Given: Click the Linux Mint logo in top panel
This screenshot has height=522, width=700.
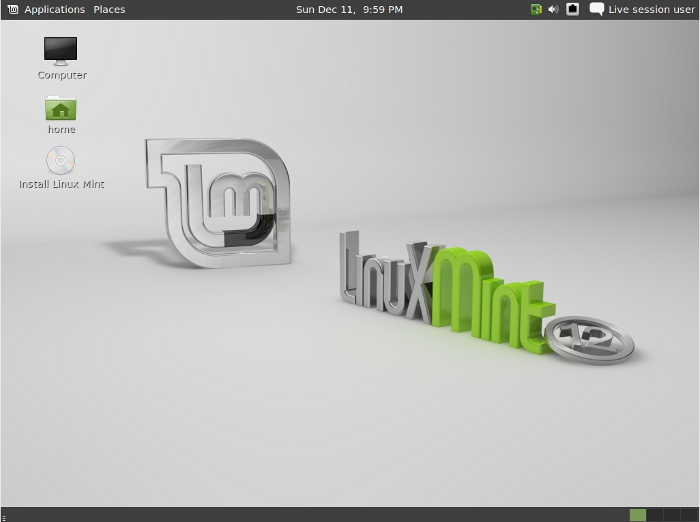Looking at the screenshot, I should coord(12,10).
